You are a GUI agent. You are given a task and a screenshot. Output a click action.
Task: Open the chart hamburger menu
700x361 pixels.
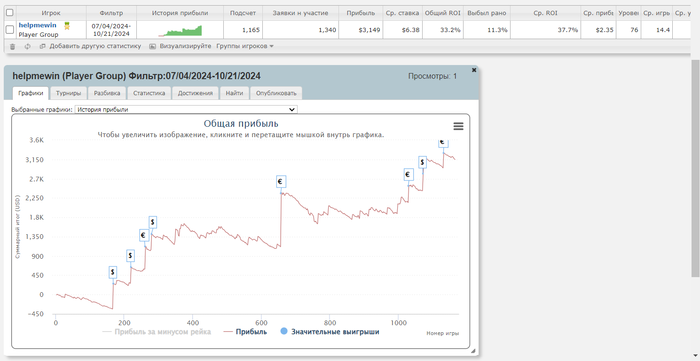coord(458,126)
